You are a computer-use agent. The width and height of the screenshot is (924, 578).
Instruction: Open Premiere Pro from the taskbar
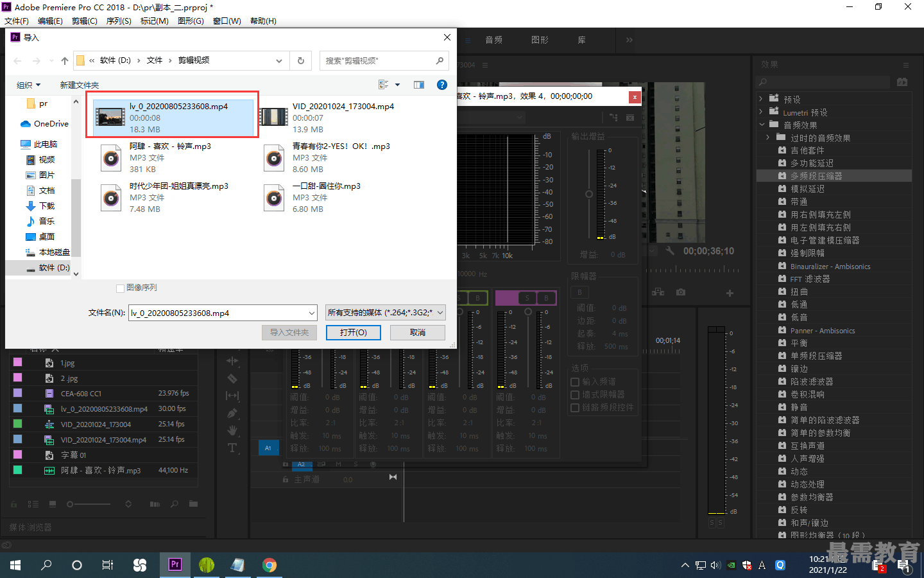click(x=175, y=565)
